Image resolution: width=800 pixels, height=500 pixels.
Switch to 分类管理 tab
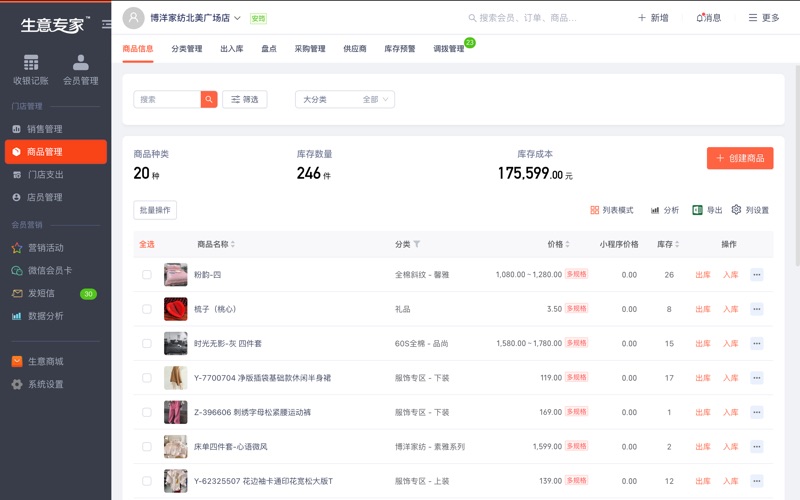point(187,49)
